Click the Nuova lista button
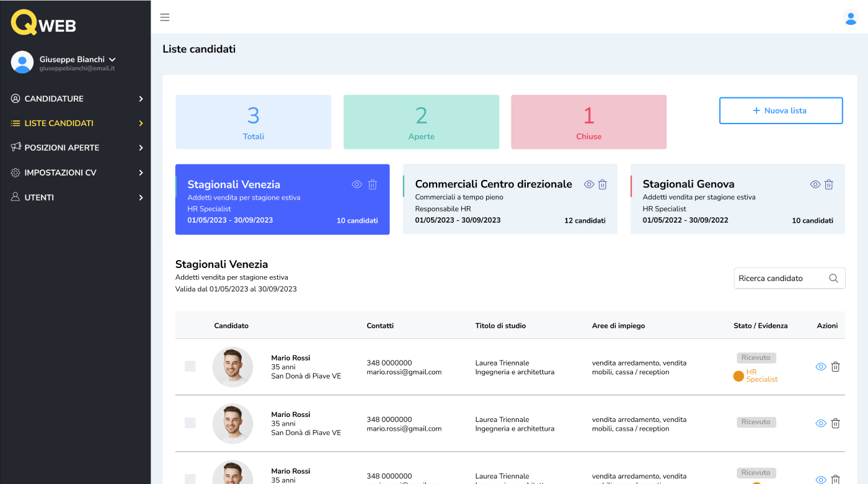This screenshot has height=484, width=868. 781,110
